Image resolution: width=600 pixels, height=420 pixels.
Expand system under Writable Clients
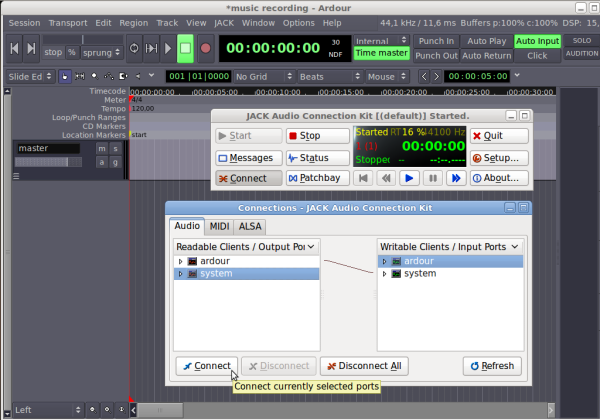(x=384, y=274)
